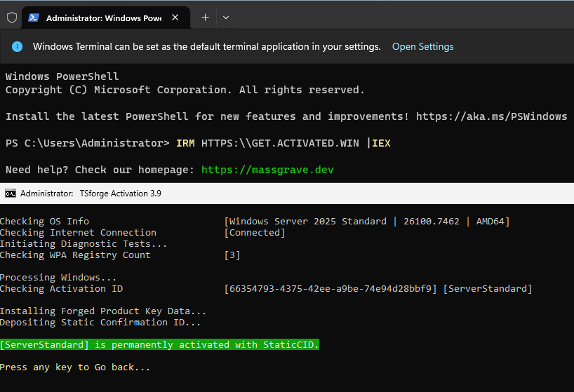This screenshot has height=392, width=574.
Task: Click the HTTPS:\\GET.ACTIVATED.WIN text
Action: pos(280,143)
